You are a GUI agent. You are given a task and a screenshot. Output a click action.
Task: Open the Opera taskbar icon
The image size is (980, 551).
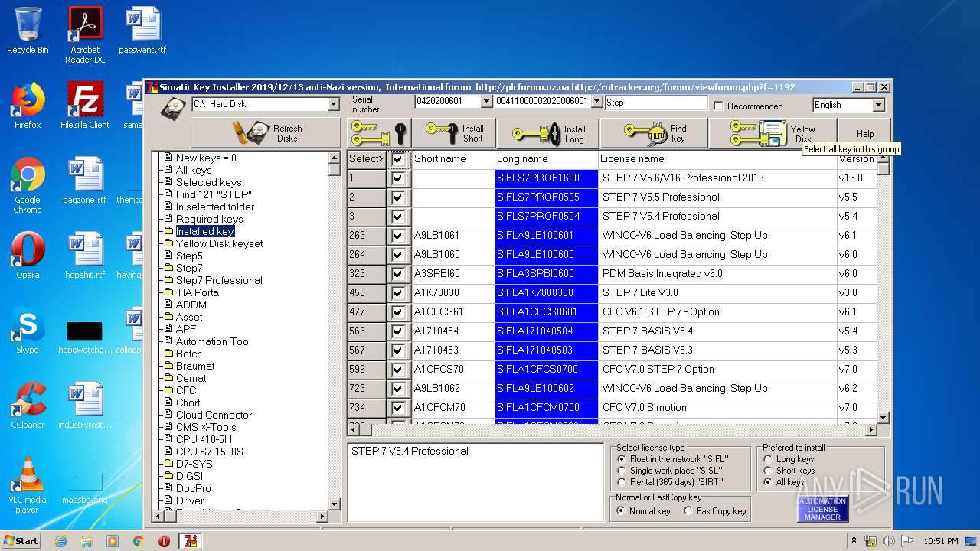tap(164, 541)
